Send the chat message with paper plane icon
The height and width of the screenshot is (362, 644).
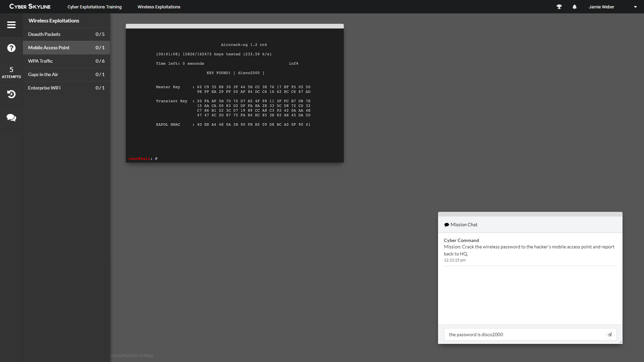click(x=609, y=335)
